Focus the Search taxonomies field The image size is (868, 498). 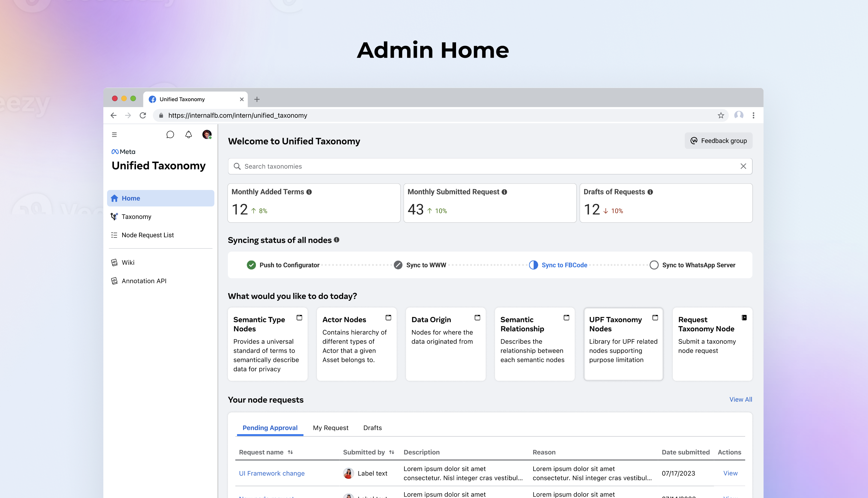pyautogui.click(x=490, y=166)
